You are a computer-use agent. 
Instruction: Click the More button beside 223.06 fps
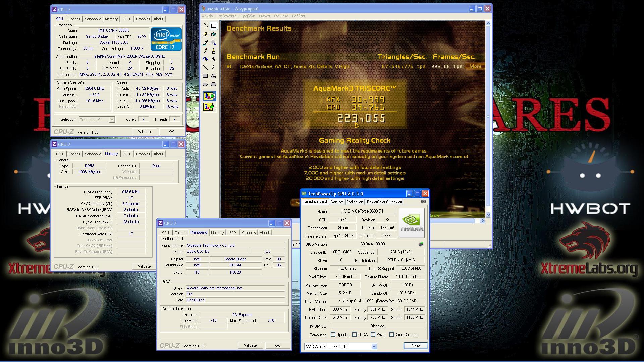[474, 66]
